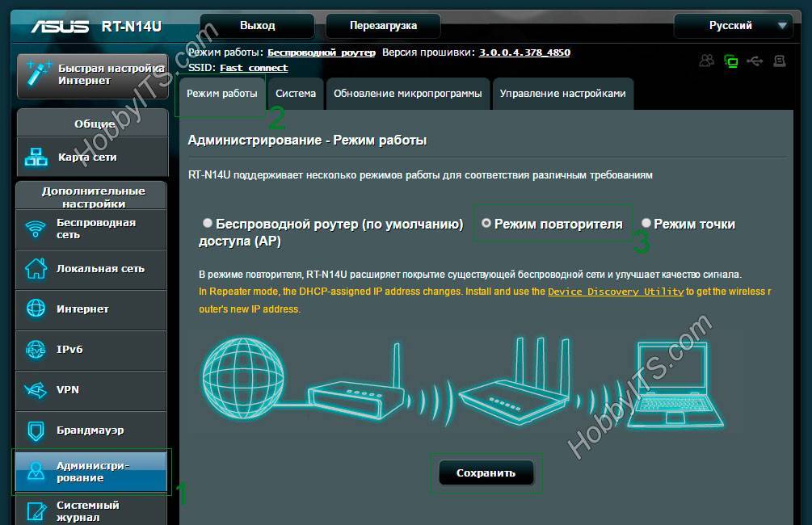Viewport: 812px width, 525px height.
Task: Click the Fast_connect SSID link
Action: [x=254, y=68]
